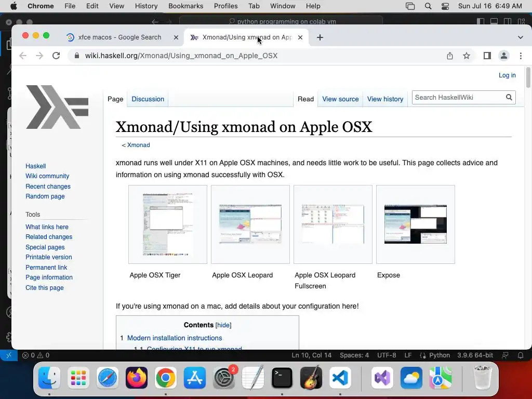
Task: Open a new tab with the plus button
Action: coord(320,37)
